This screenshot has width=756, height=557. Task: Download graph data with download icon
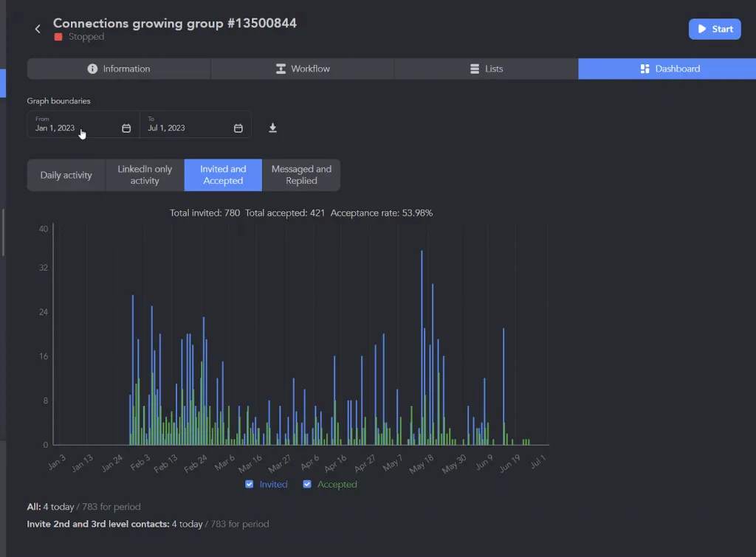pyautogui.click(x=272, y=128)
